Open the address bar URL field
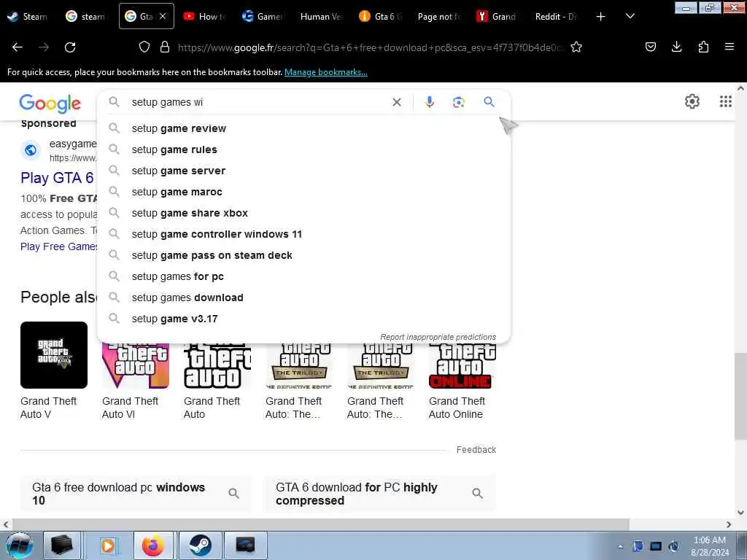This screenshot has width=747, height=560. (x=370, y=47)
